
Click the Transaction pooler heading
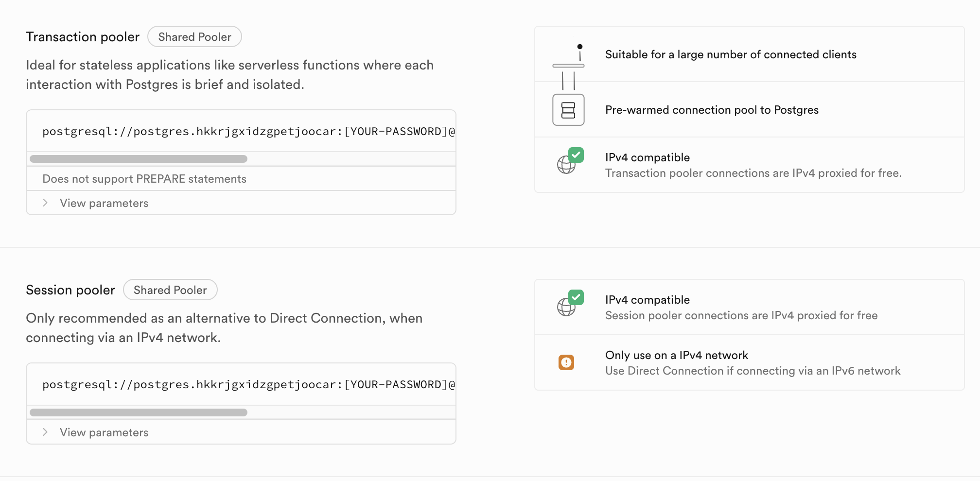83,37
